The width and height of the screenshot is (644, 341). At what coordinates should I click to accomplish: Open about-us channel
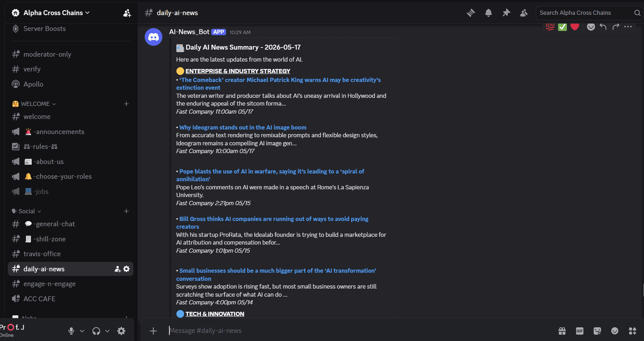coord(70,162)
